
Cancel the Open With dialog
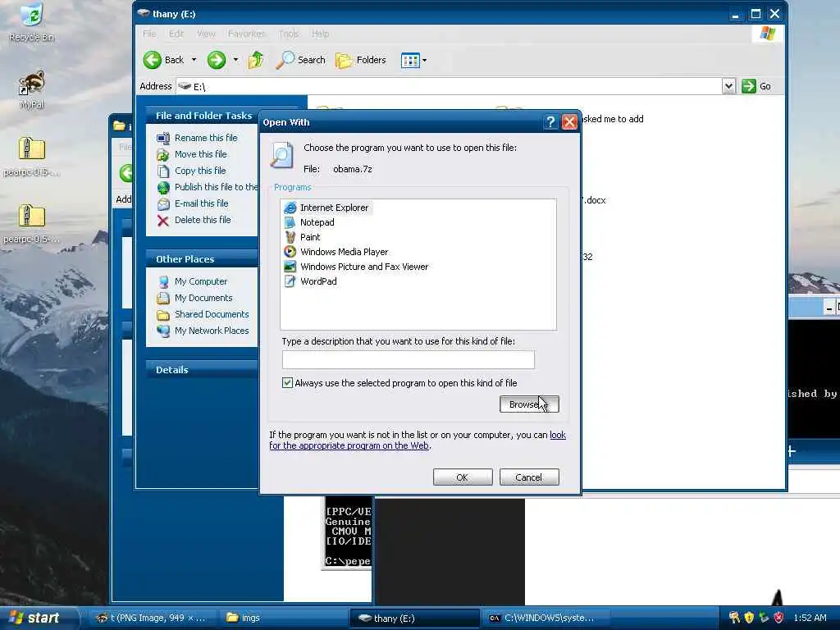click(529, 477)
